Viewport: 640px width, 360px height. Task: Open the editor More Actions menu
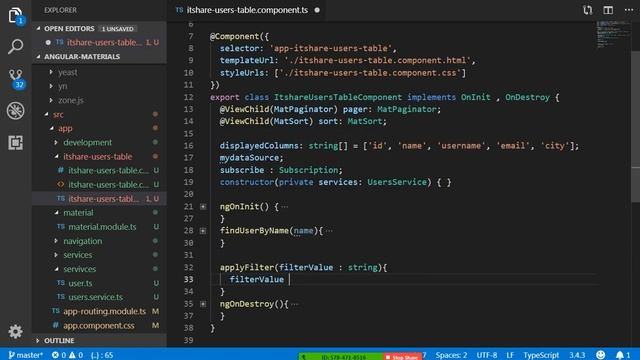point(629,10)
